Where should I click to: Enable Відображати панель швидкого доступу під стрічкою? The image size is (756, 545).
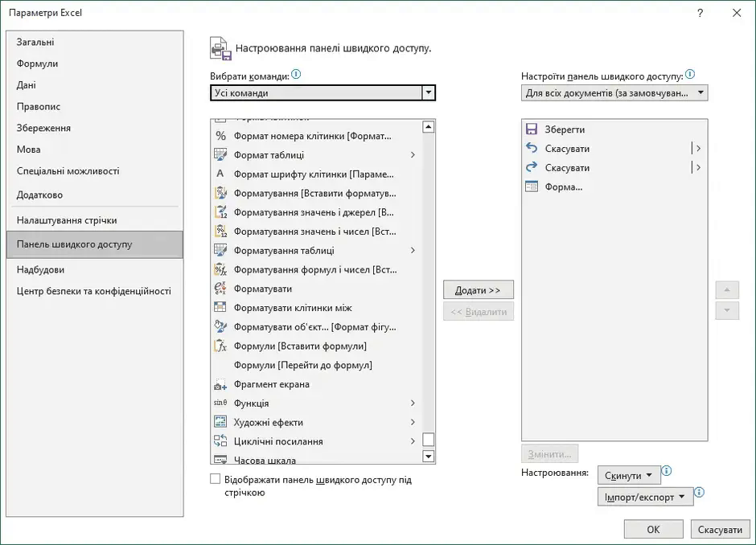(x=215, y=479)
